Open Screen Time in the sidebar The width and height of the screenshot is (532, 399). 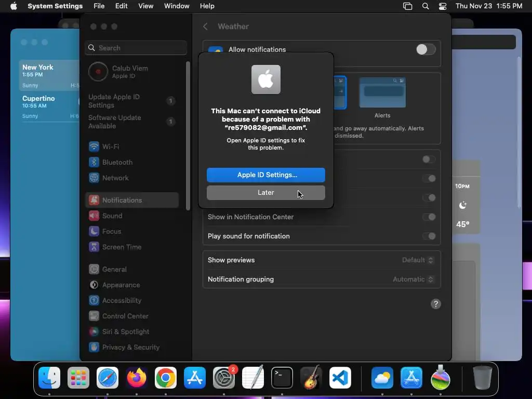coord(132,247)
